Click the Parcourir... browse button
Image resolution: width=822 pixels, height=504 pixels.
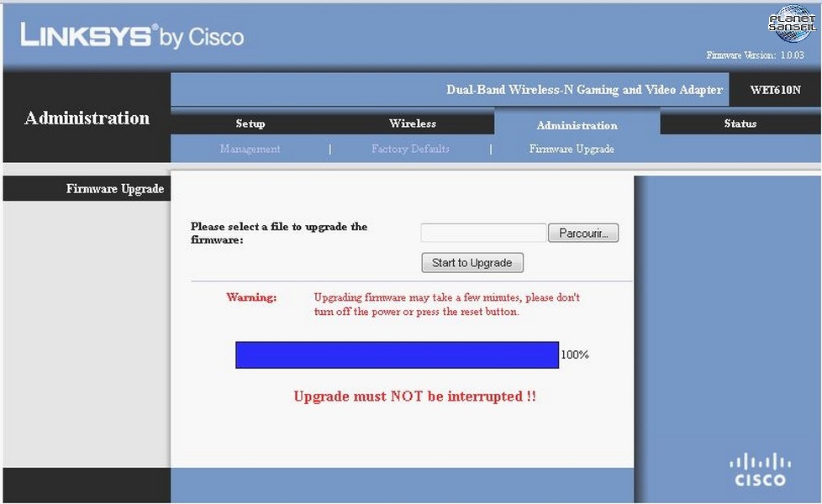[x=583, y=234]
